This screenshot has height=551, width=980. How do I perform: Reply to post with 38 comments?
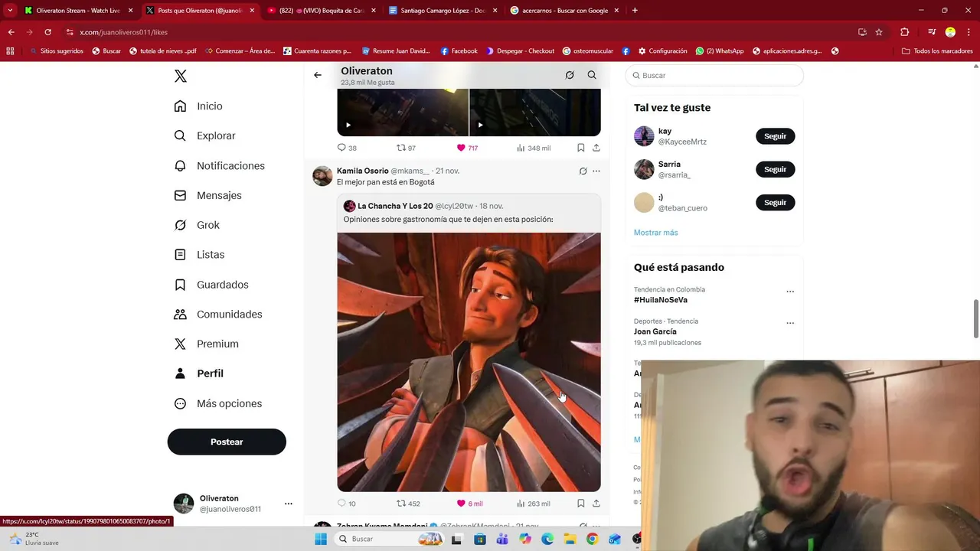pyautogui.click(x=347, y=148)
